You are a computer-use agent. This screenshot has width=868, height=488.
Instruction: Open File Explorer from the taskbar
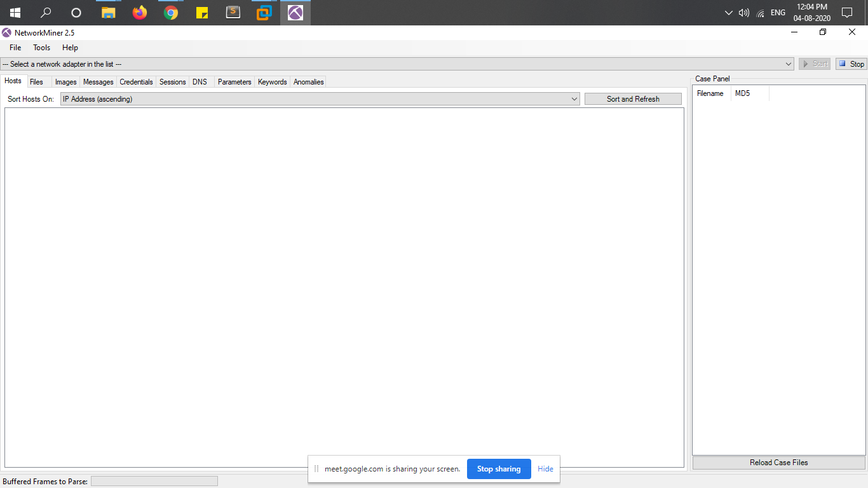coord(109,13)
